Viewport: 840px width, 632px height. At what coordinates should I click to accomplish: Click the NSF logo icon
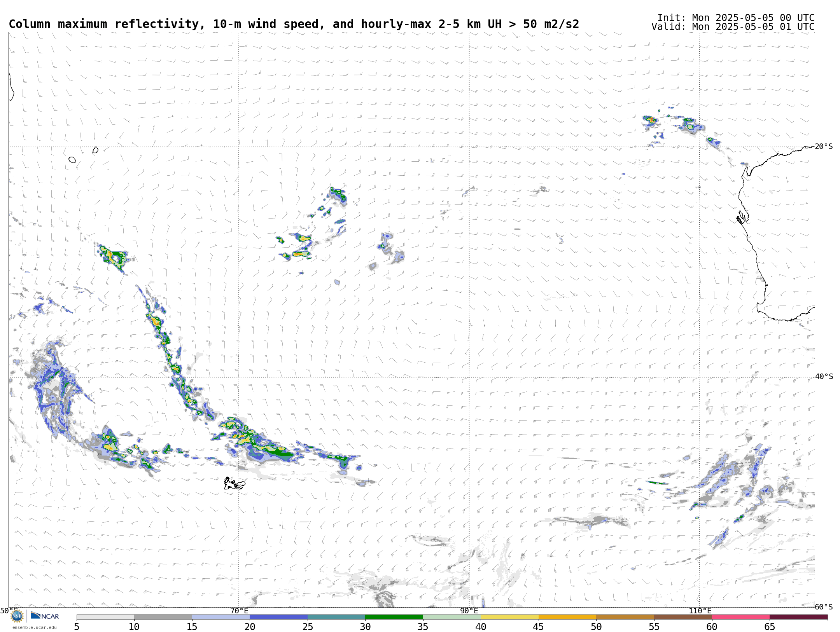pos(17,616)
